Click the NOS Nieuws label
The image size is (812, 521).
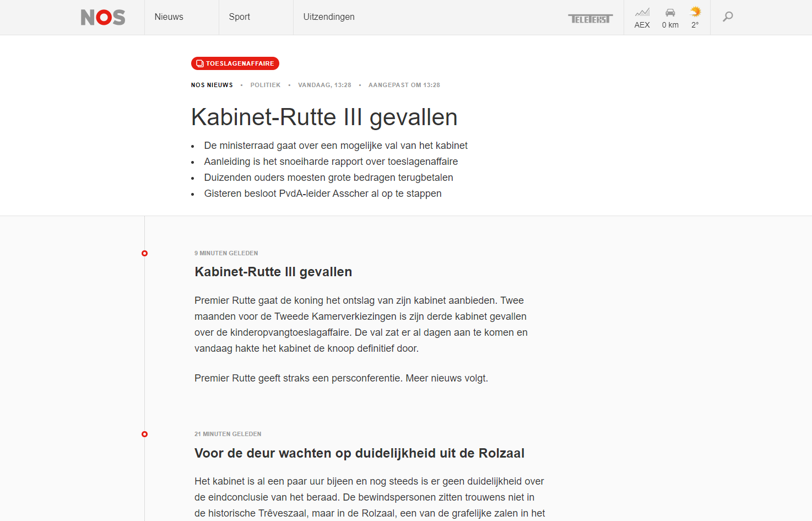[212, 85]
